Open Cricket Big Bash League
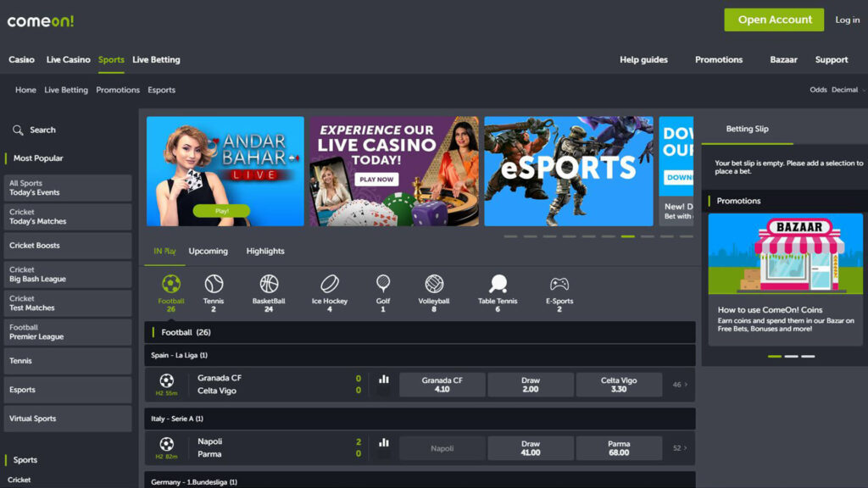The width and height of the screenshot is (868, 488). click(68, 274)
